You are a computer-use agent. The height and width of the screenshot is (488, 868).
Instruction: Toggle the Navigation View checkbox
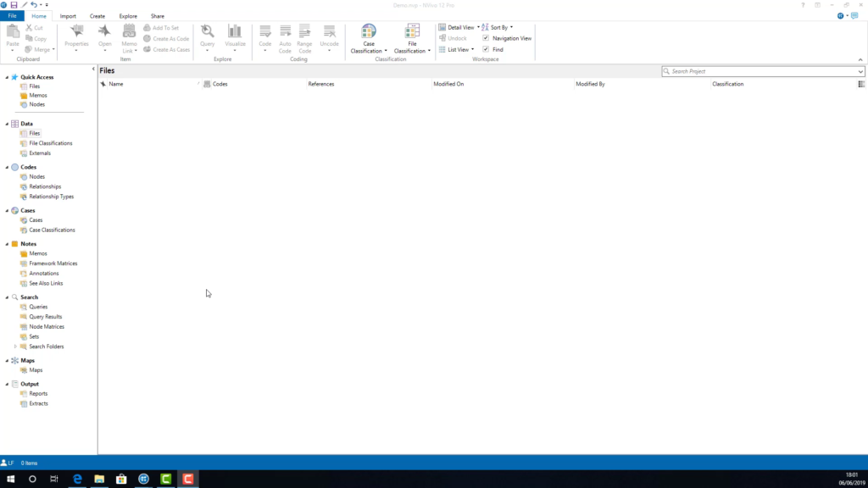click(486, 38)
